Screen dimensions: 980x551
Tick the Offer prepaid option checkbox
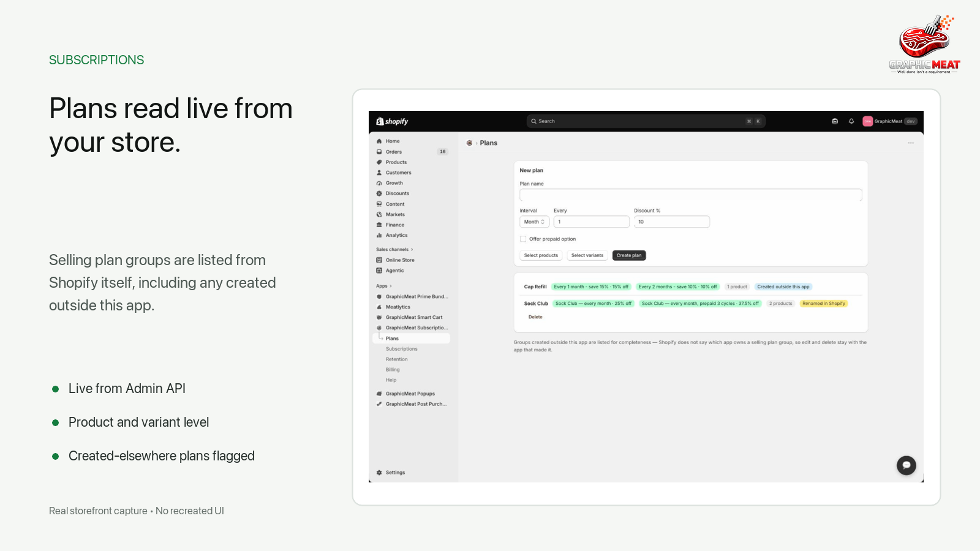523,239
